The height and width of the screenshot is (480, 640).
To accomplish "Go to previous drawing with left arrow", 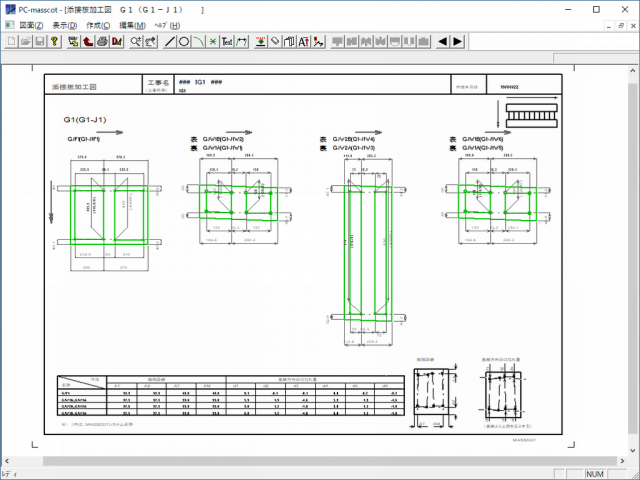I will point(443,41).
